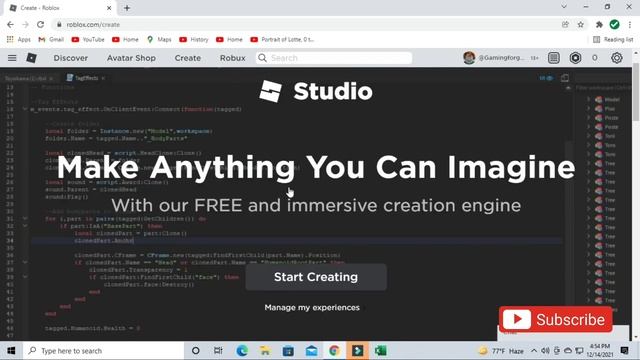Close the Create - Roblox tab

[x=109, y=8]
